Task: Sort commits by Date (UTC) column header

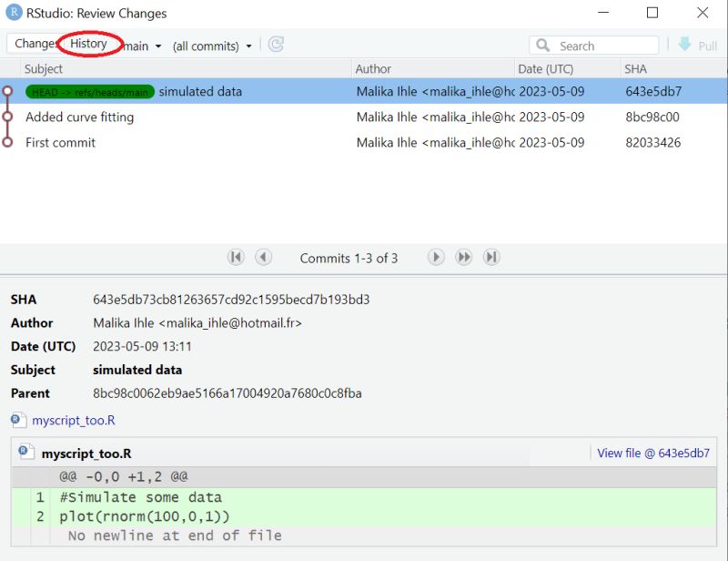Action: [567, 69]
